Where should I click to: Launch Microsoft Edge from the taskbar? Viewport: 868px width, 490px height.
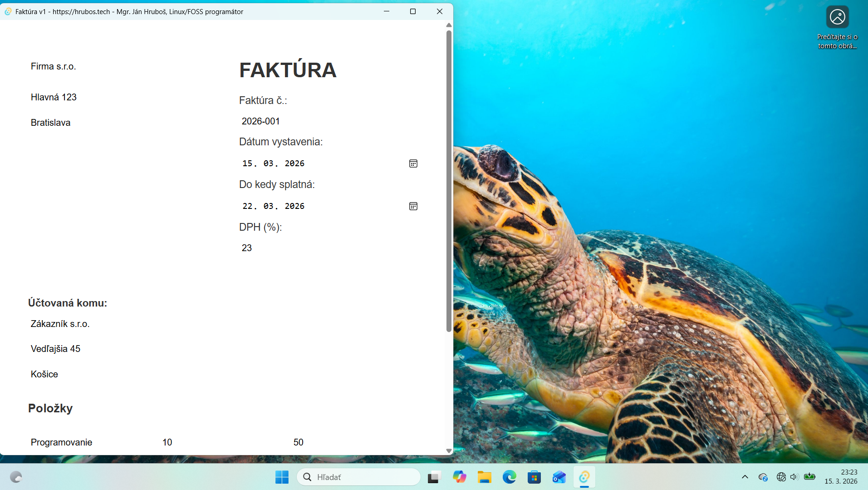510,477
